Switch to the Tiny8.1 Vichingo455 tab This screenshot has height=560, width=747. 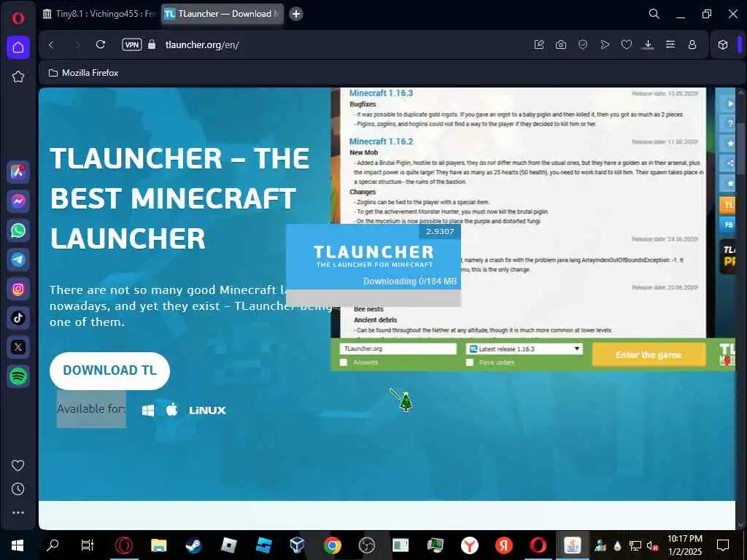click(99, 14)
